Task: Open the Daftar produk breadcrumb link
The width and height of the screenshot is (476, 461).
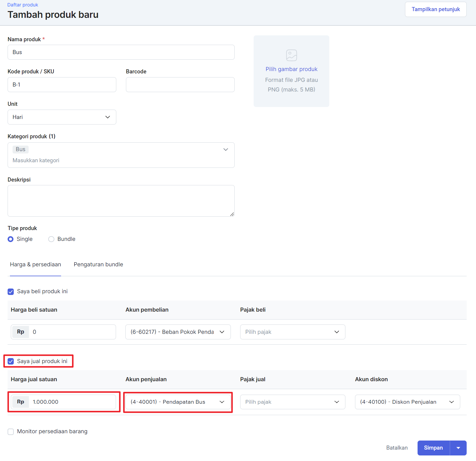Action: click(x=23, y=5)
